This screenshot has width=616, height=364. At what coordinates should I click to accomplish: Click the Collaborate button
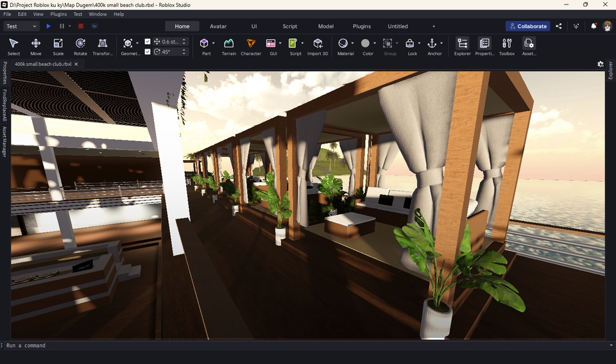(527, 26)
